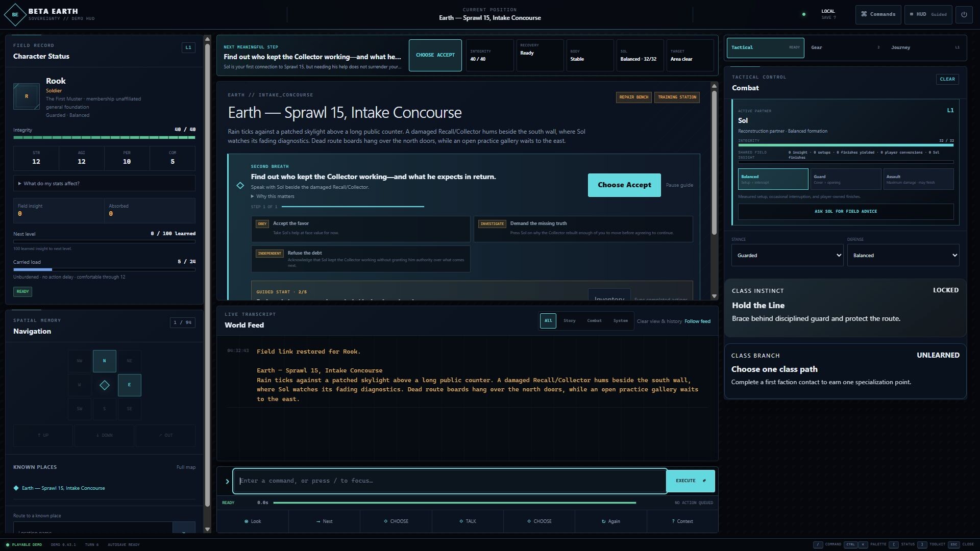Image resolution: width=980 pixels, height=551 pixels.
Task: Click the Pause guide link
Action: point(679,185)
